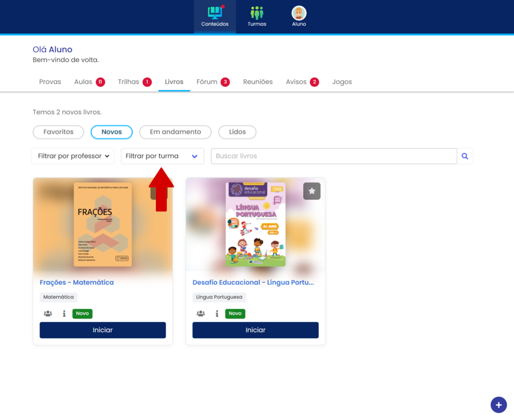Open Desafio Educacional - Língua Portuguesa title link
This screenshot has width=514, height=420.
(x=253, y=282)
